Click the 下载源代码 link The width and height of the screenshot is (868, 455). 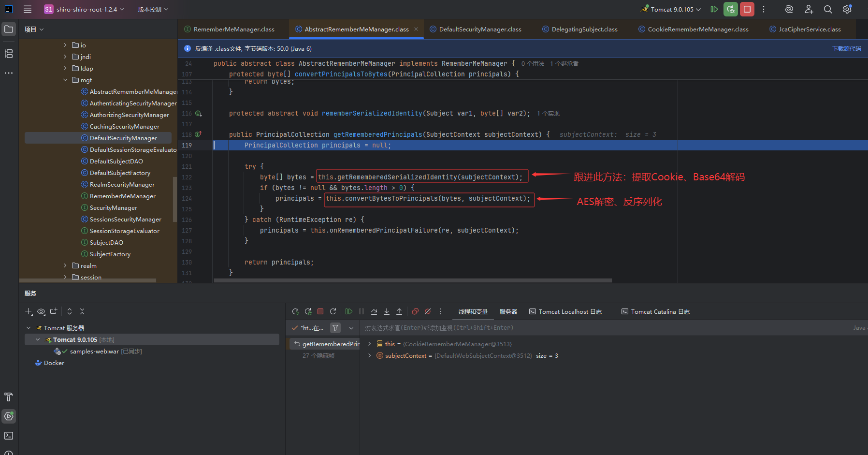click(x=846, y=49)
